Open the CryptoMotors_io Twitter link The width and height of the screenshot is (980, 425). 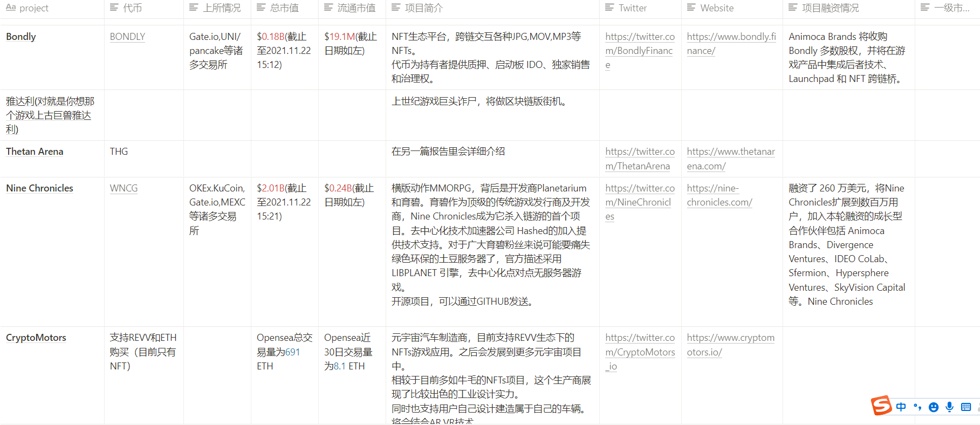pyautogui.click(x=640, y=352)
